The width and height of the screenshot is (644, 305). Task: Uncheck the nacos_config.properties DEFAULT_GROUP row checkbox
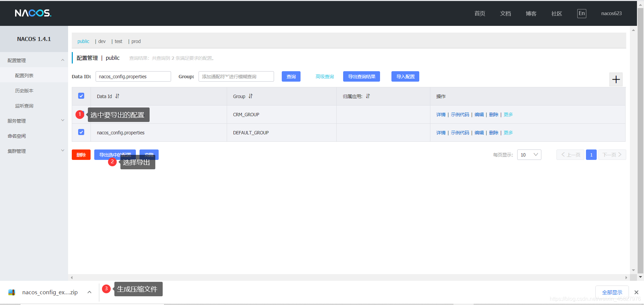[81, 132]
